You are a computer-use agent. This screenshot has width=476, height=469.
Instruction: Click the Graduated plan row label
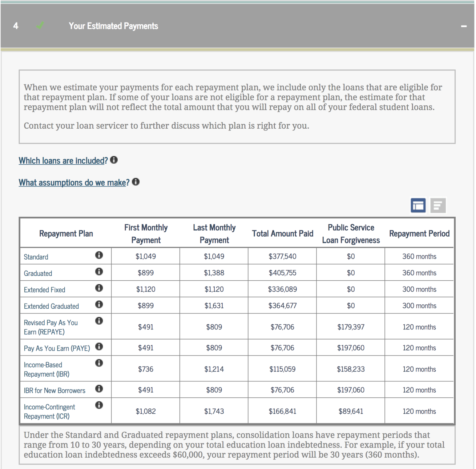[38, 273]
